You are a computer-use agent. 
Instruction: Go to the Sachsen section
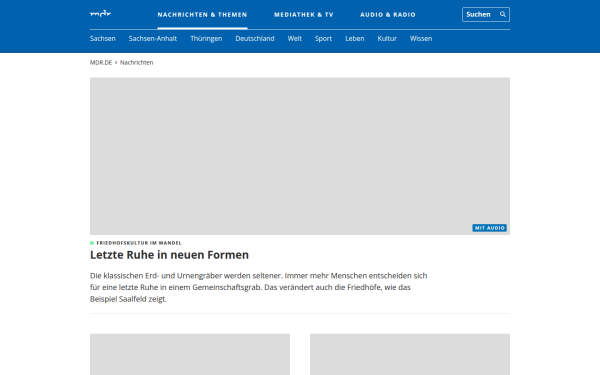pos(103,38)
